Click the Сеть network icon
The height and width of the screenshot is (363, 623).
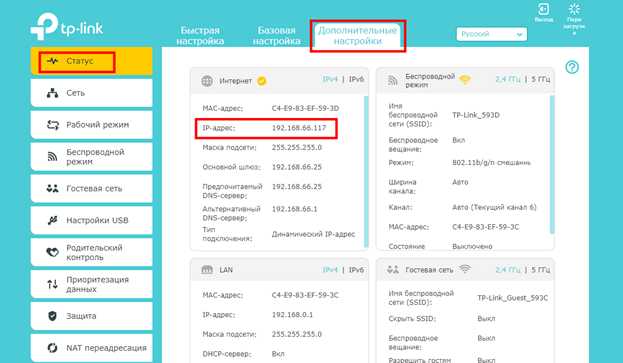[52, 93]
